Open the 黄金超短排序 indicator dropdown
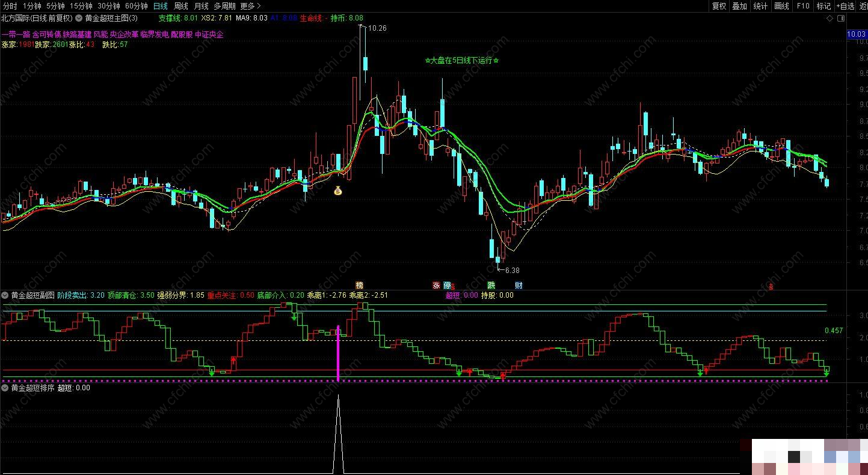The width and height of the screenshot is (868, 475). point(5,388)
